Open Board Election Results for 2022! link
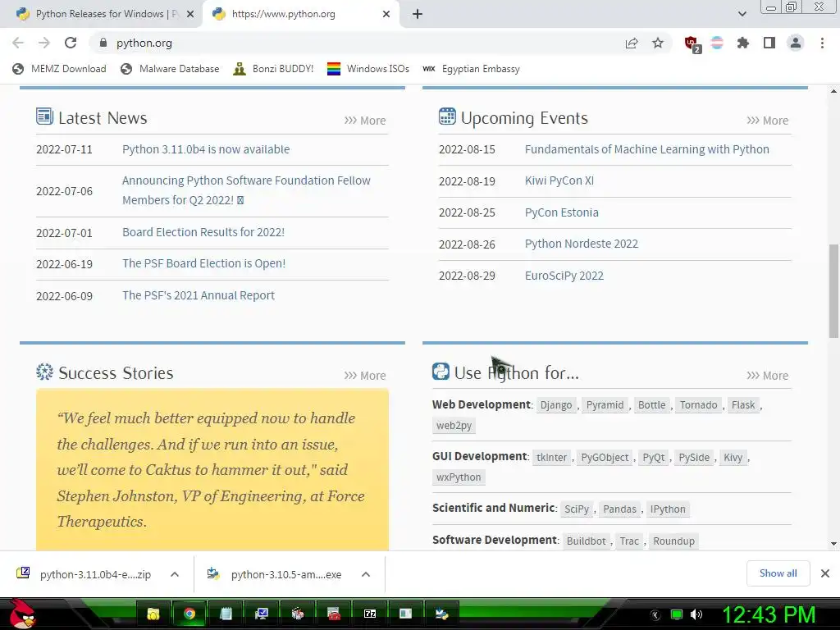 (203, 232)
